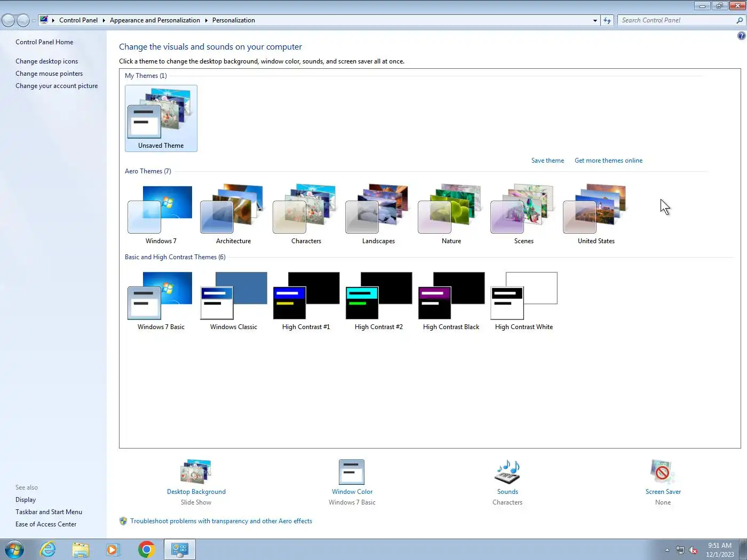Apply the Architecture theme
The width and height of the screenshot is (747, 560).
tap(233, 214)
